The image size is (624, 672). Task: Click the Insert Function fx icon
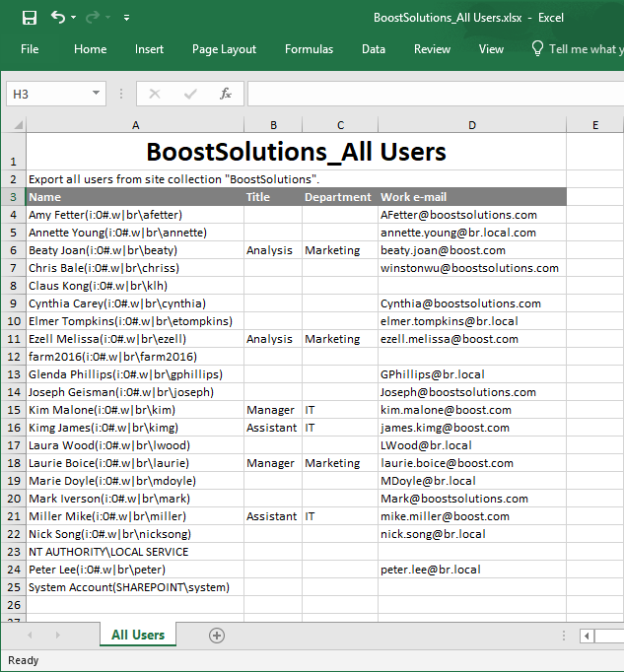[x=226, y=94]
